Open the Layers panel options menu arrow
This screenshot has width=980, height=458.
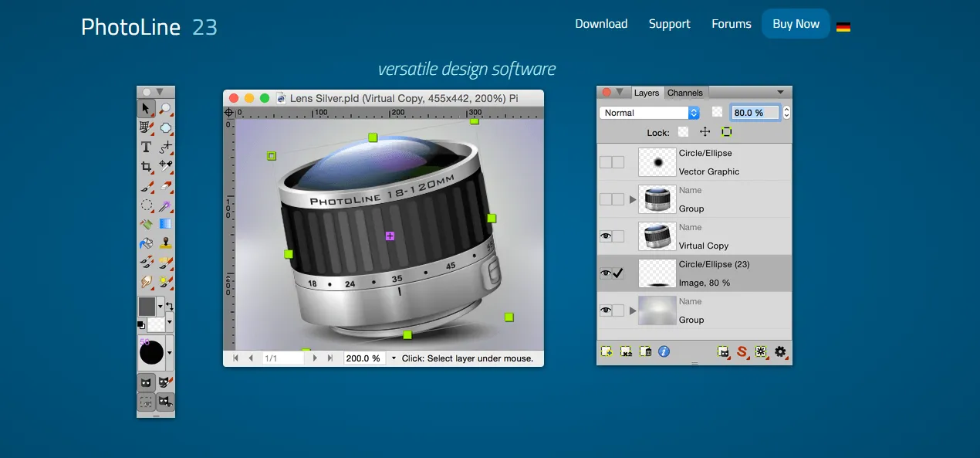(780, 93)
